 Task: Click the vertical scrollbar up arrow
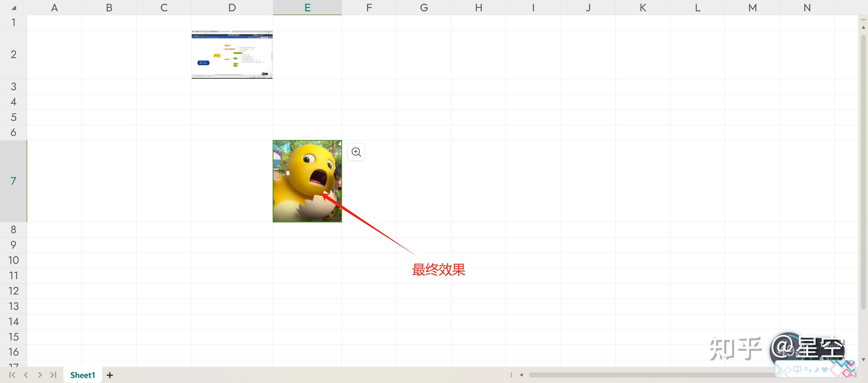tap(863, 27)
